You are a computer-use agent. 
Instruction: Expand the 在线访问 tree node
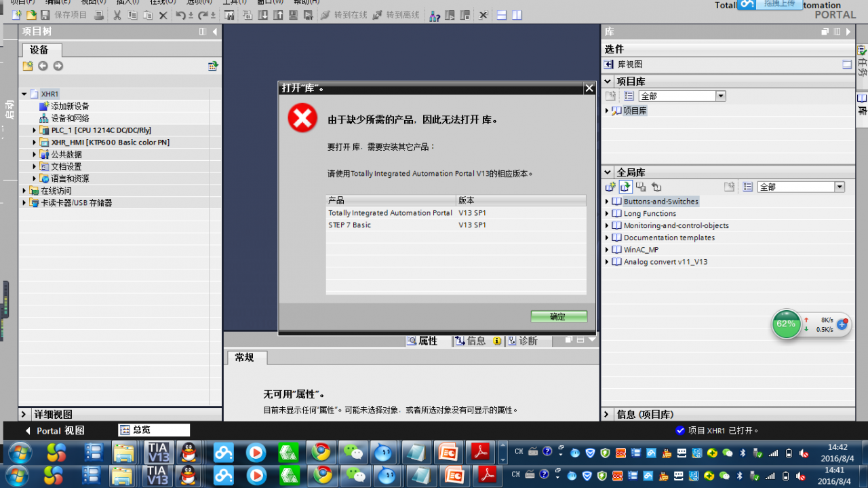24,191
